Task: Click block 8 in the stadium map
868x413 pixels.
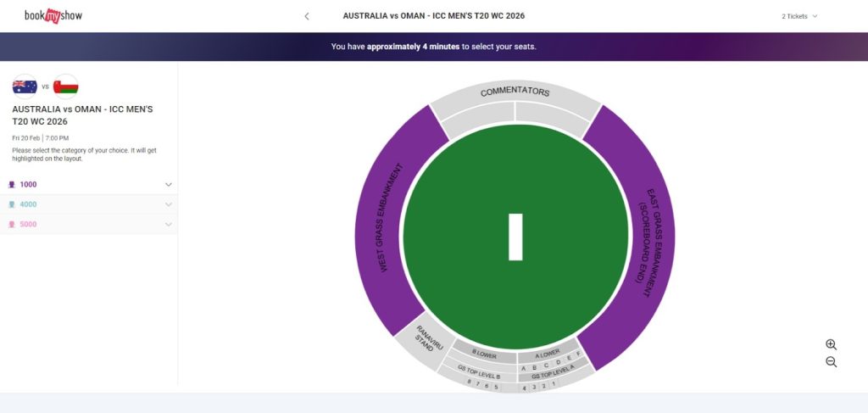Action: click(469, 382)
